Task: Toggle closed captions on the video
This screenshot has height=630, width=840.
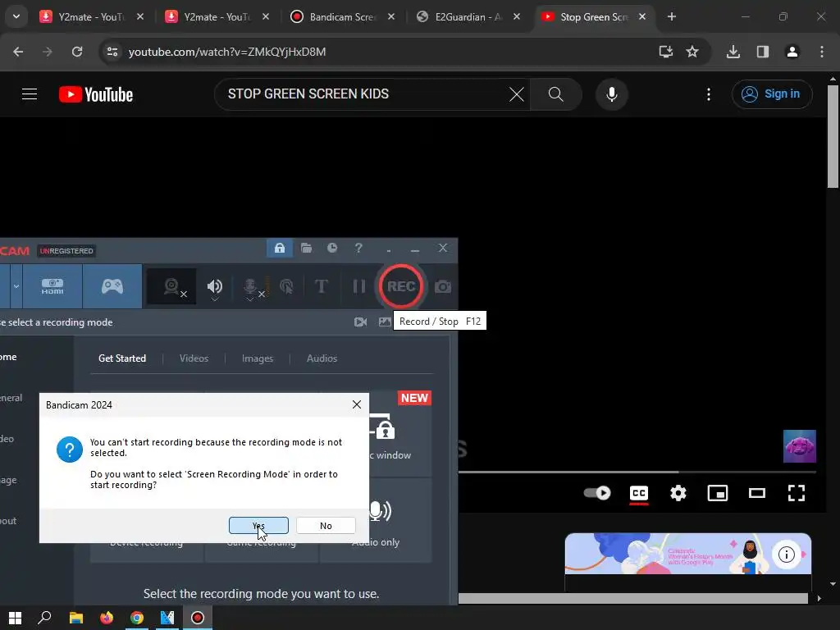Action: pyautogui.click(x=638, y=493)
